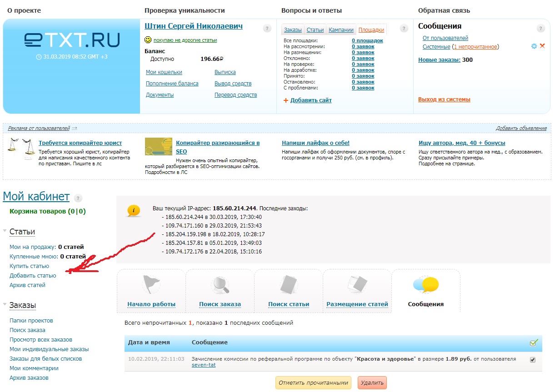Click the red X icon near Системные
Image resolution: width=555 pixels, height=392 pixels.
click(x=542, y=46)
